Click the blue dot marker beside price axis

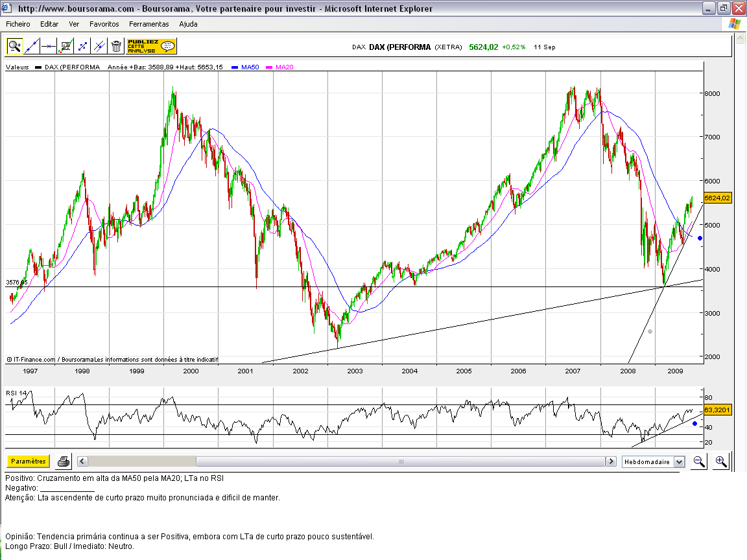700,238
